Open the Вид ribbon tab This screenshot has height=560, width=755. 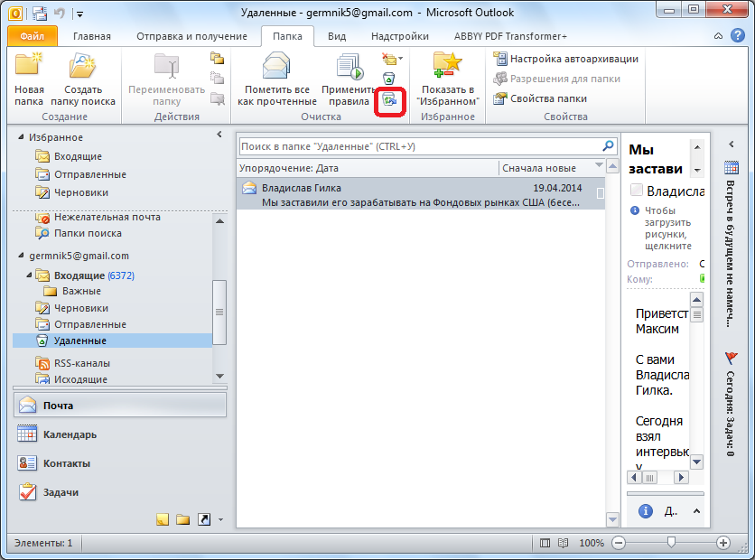tap(336, 36)
